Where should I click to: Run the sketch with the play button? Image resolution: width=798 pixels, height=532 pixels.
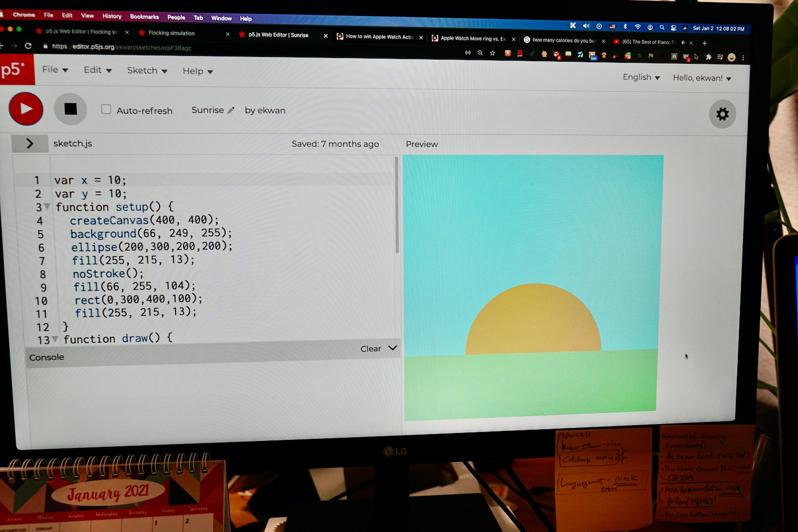[26, 109]
